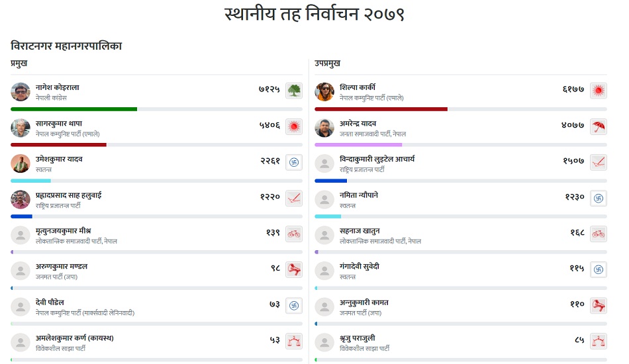
Task: Click the bicycle symbol beside मृत्युन्जयकुमार मीश्र
Action: coord(294,234)
